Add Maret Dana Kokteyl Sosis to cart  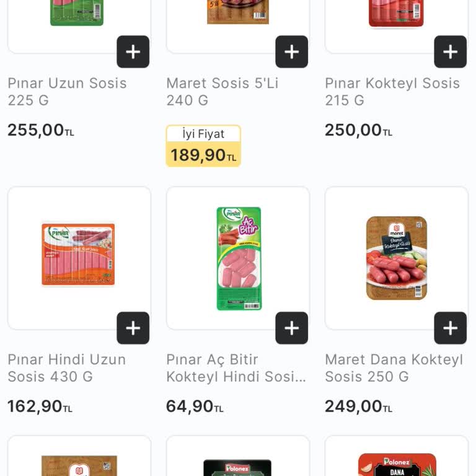coord(450,328)
